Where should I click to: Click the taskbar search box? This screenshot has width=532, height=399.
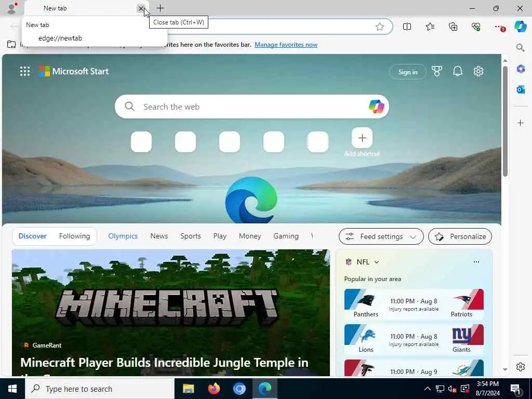[100, 389]
